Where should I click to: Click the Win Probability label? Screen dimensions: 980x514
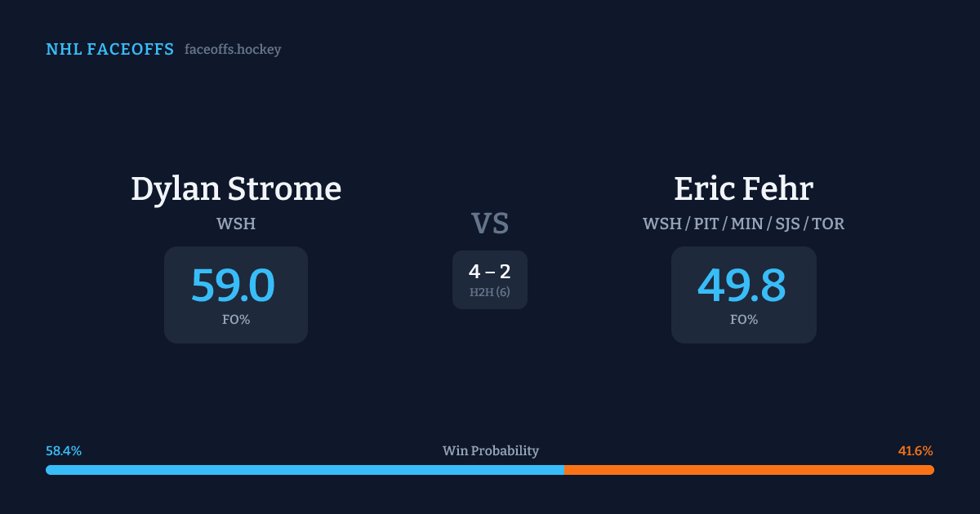point(490,451)
